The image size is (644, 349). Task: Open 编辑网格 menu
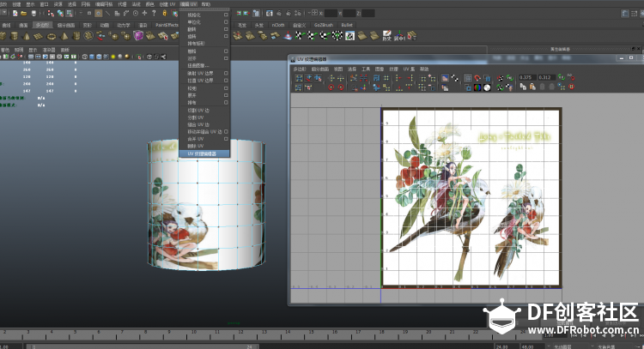coord(104,4)
